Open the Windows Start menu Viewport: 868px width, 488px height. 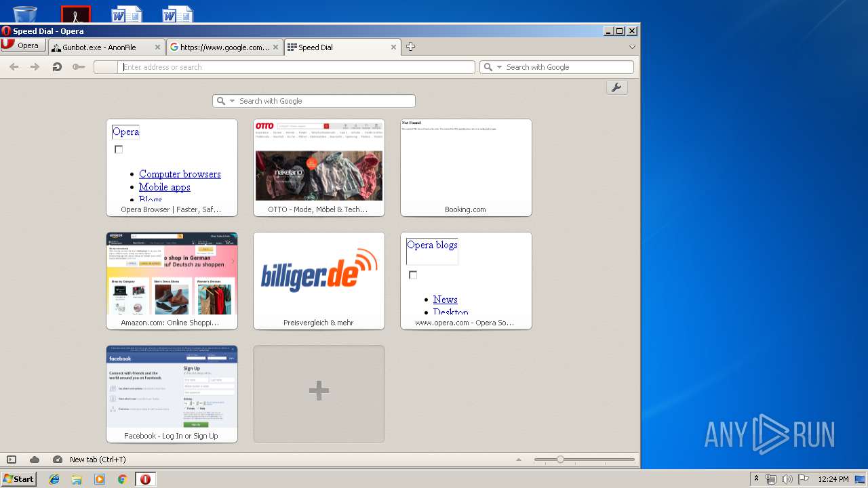(18, 479)
